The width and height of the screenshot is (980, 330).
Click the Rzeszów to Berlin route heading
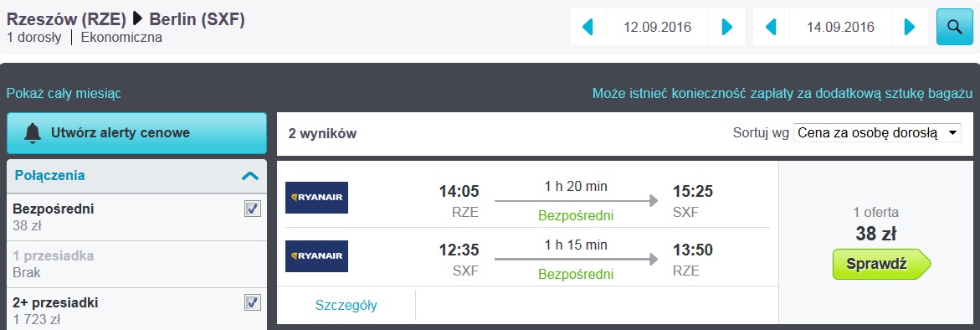pyautogui.click(x=126, y=20)
